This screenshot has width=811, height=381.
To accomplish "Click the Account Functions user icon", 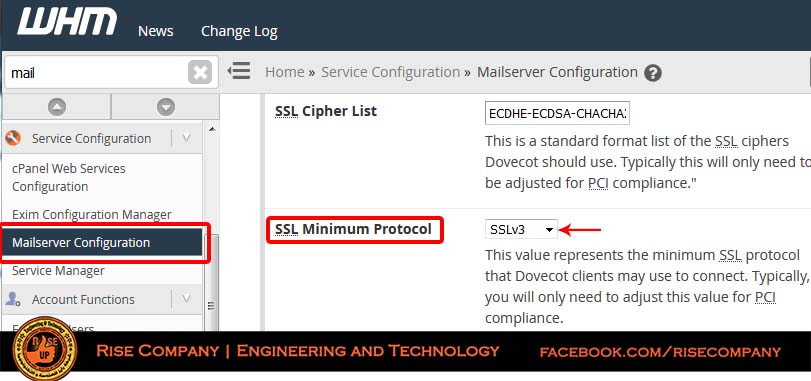I will (x=13, y=299).
